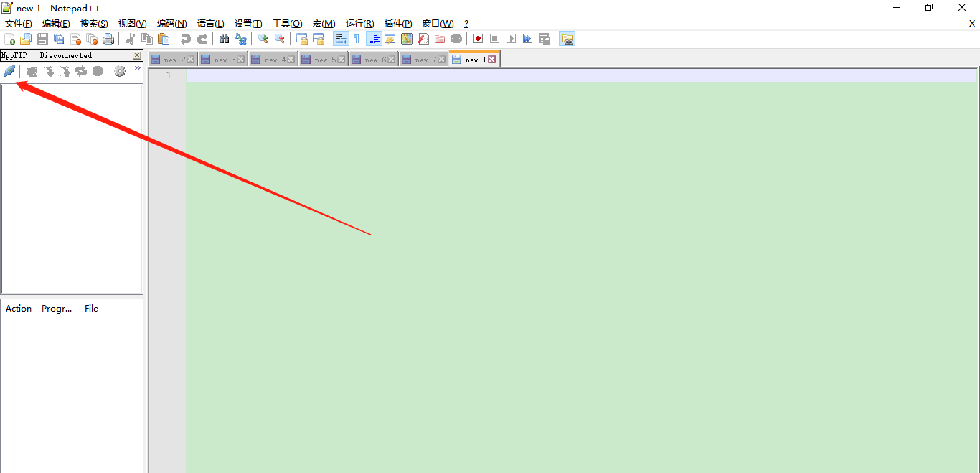Screen dimensions: 980x473
Task: Zoom out with the magnifier minus icon
Action: [280, 39]
